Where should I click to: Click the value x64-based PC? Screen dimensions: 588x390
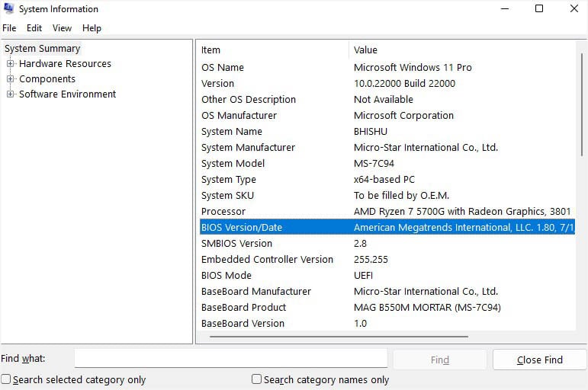tap(384, 180)
